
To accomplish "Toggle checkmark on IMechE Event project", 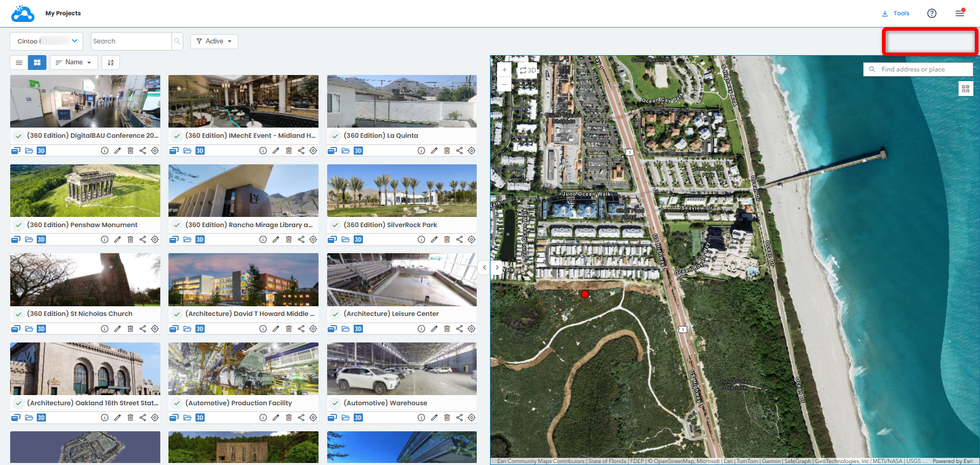I will (177, 136).
